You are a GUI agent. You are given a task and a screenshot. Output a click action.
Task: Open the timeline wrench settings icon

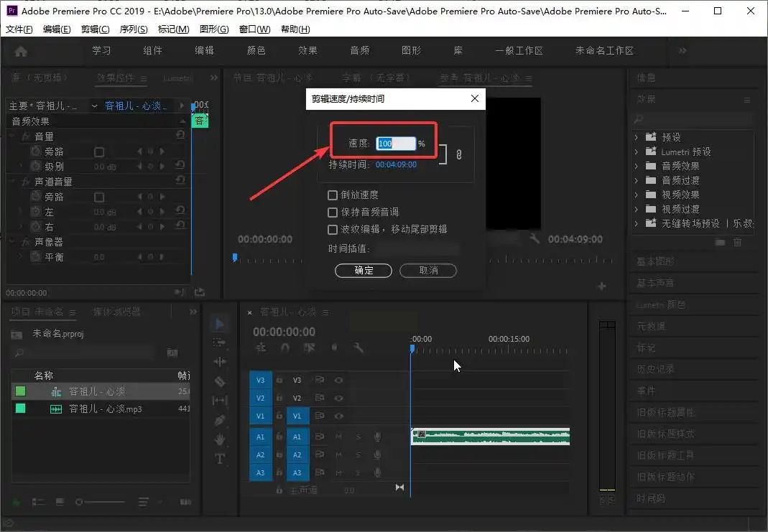click(x=358, y=347)
